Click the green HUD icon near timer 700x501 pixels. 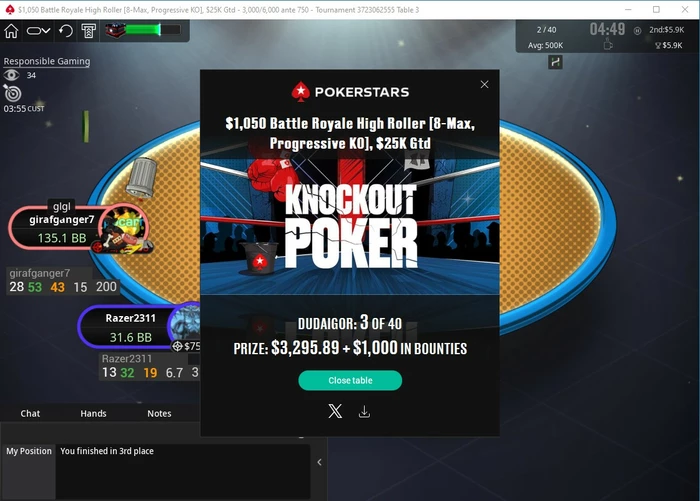pos(555,62)
